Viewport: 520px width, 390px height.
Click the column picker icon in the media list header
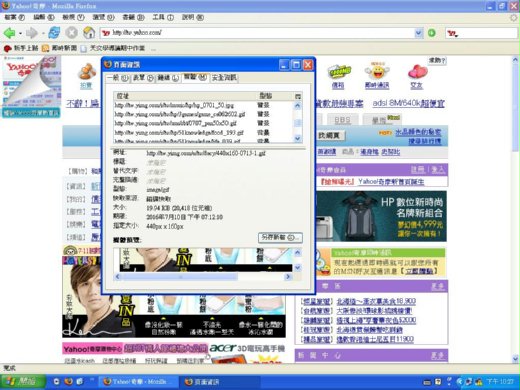(x=298, y=96)
